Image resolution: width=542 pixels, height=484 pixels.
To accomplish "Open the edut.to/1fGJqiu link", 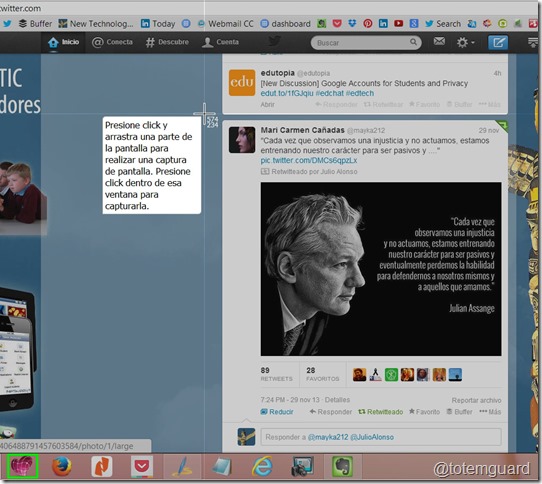I will click(287, 93).
